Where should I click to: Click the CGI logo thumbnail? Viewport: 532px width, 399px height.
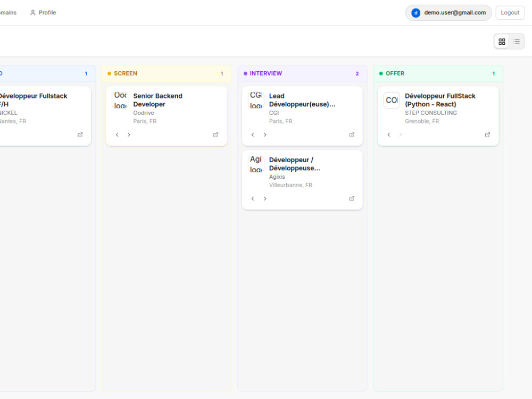256,100
